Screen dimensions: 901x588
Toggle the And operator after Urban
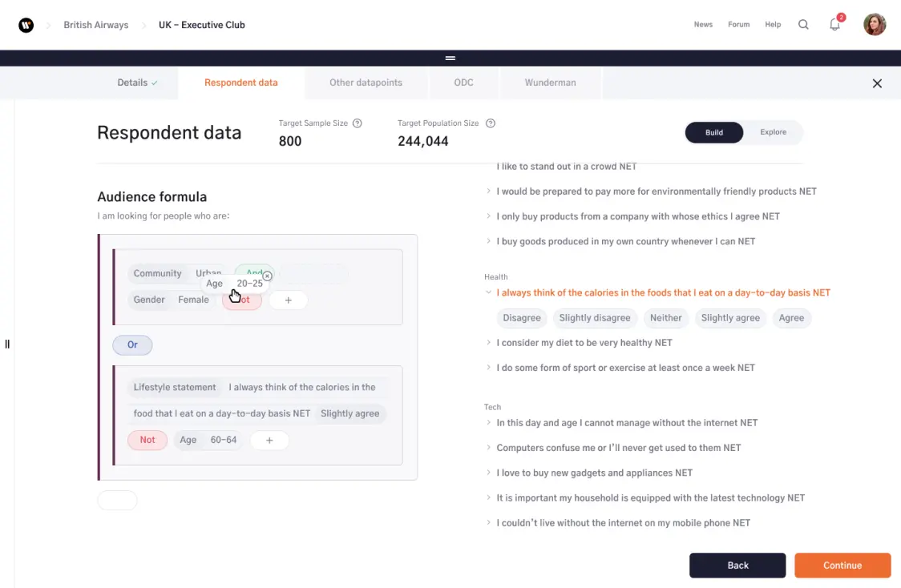(x=255, y=272)
